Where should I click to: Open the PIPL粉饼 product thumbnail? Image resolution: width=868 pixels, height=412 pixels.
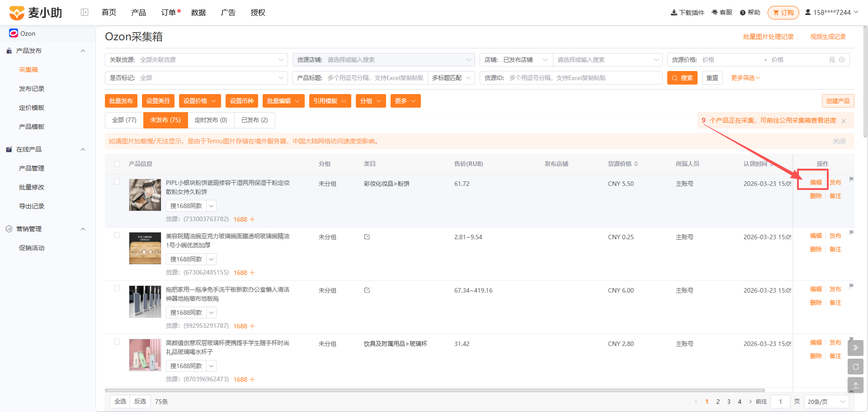pos(145,195)
